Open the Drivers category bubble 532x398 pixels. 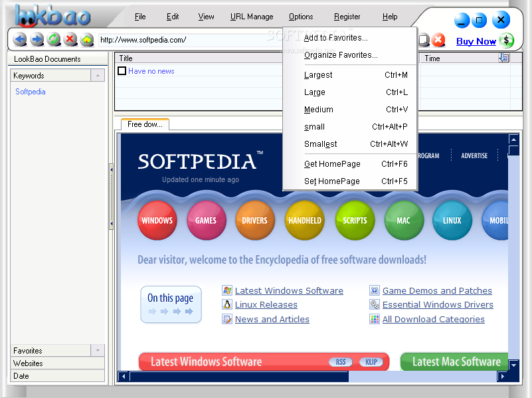click(255, 221)
